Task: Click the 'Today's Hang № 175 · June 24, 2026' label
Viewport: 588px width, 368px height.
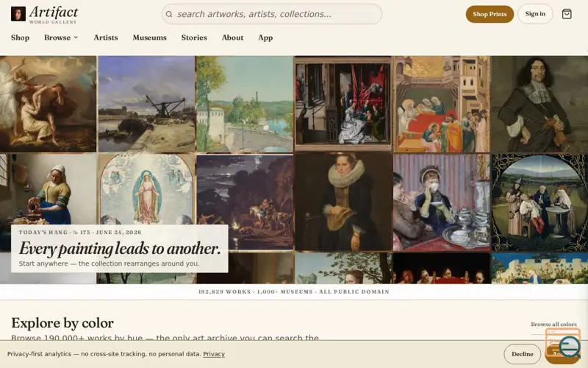Action: click(x=80, y=233)
